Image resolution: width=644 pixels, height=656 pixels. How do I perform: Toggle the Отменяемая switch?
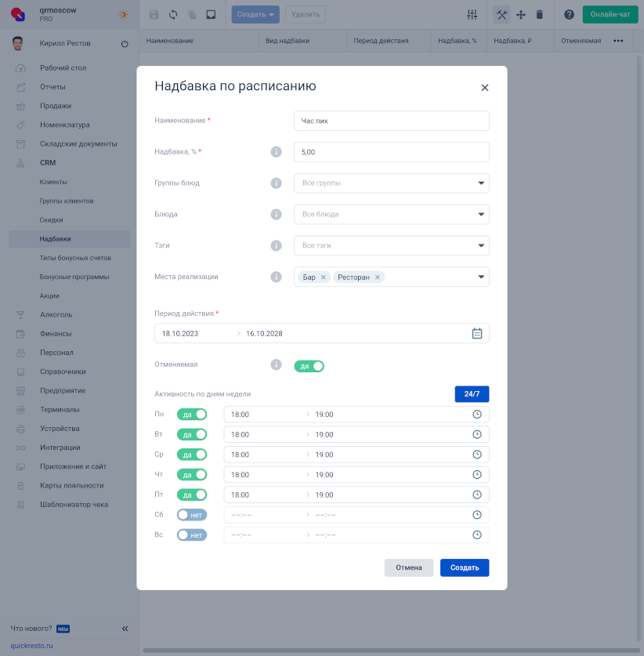309,367
